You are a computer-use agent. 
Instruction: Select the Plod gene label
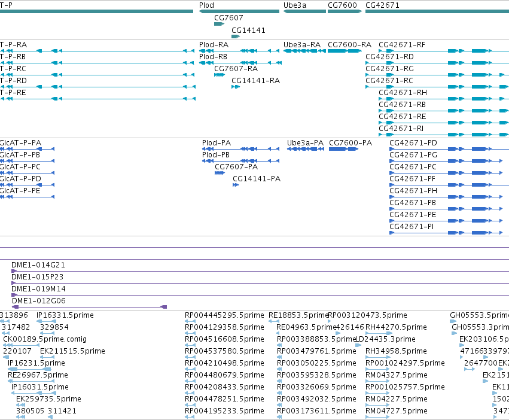click(x=206, y=5)
